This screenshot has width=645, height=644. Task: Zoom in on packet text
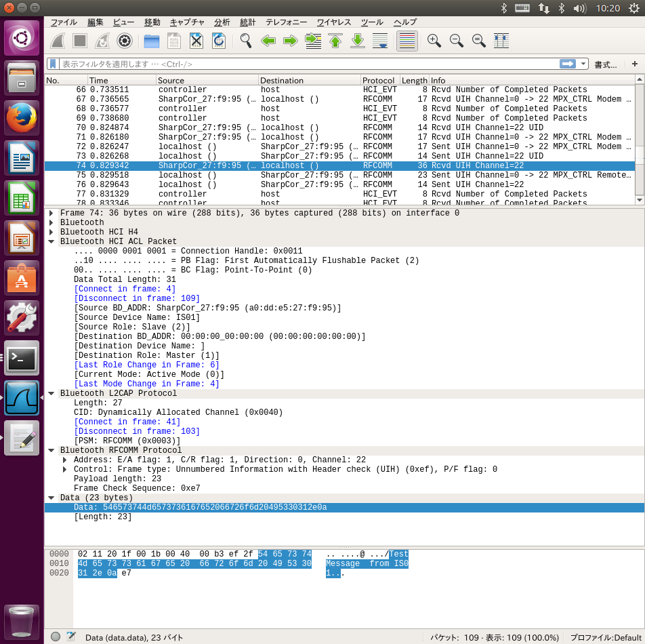[x=434, y=41]
